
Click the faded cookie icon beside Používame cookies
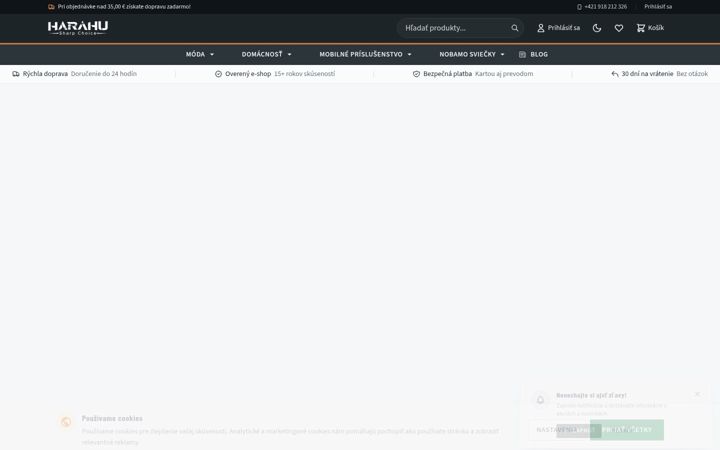66,422
